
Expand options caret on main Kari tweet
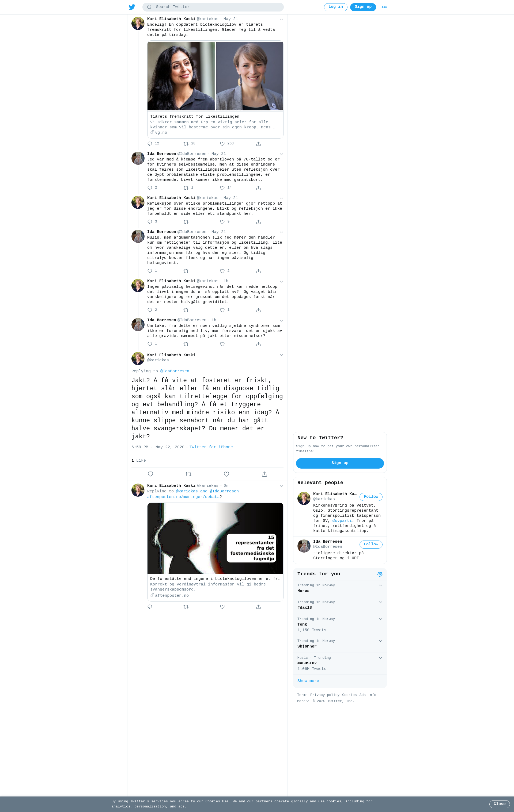(x=281, y=355)
